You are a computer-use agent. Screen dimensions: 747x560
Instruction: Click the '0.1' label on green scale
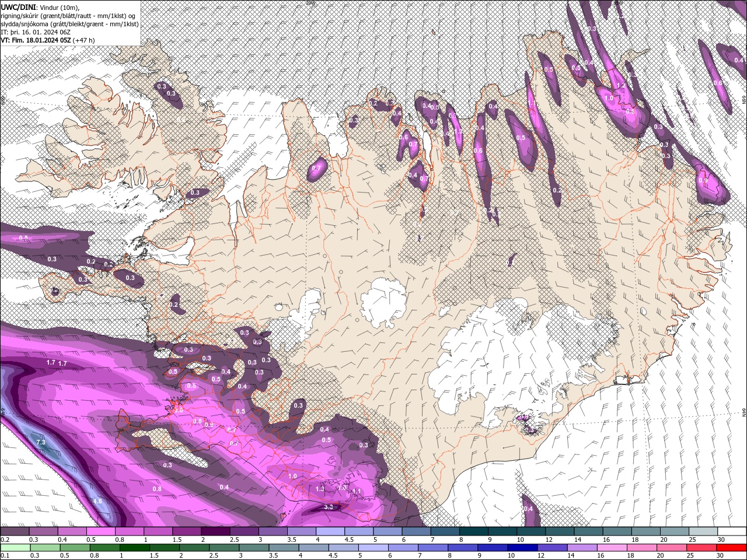click(x=4, y=556)
